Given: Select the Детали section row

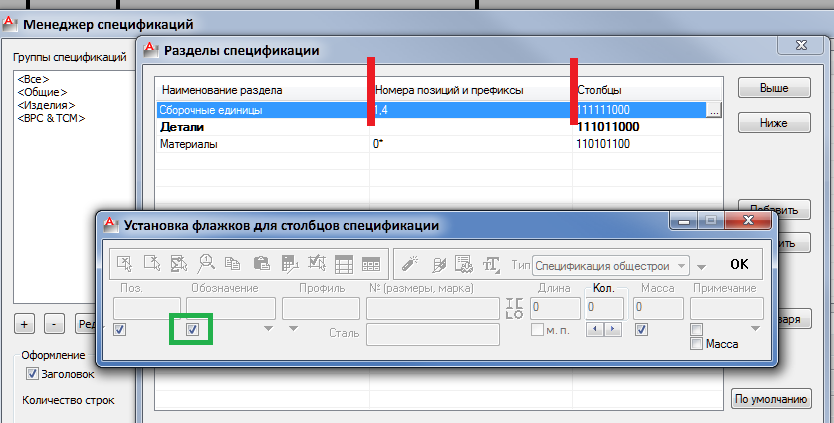Looking at the screenshot, I should [439, 127].
